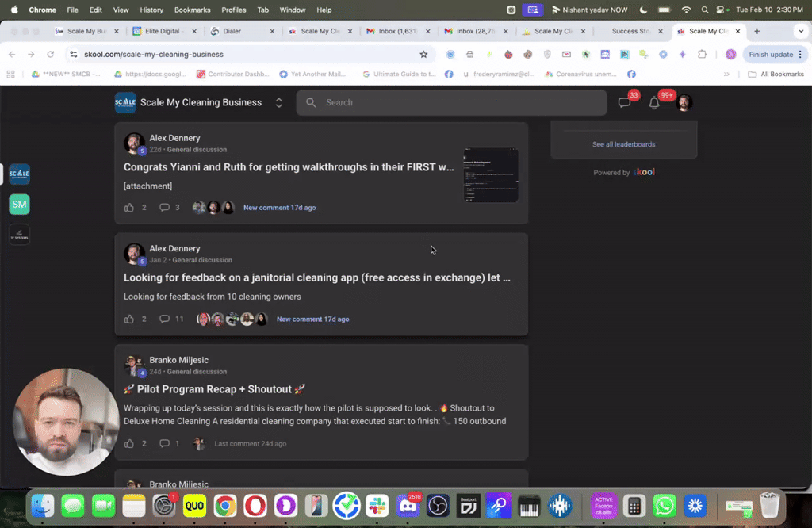Viewport: 812px width, 528px height.
Task: Open the Skool notifications bell with 99+ badge
Action: click(x=655, y=102)
